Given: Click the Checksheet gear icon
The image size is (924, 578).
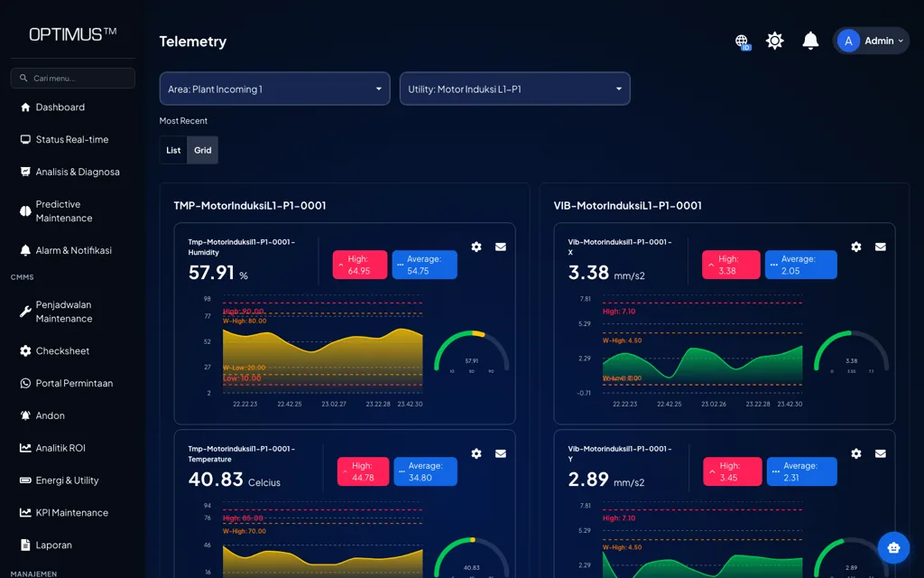Looking at the screenshot, I should pos(25,351).
